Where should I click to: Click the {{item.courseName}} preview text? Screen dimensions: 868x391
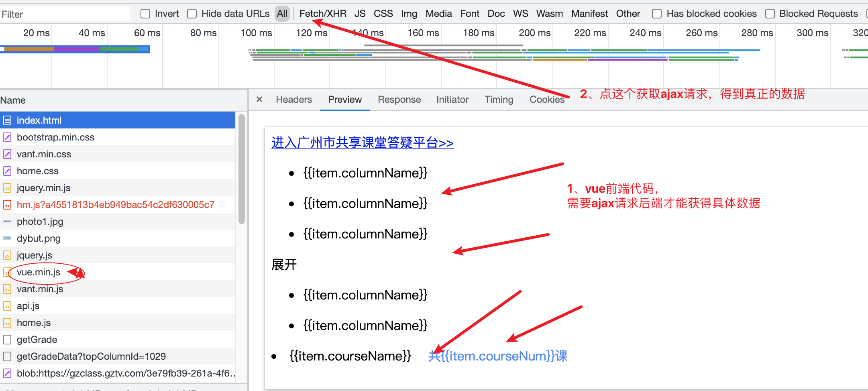coord(350,356)
